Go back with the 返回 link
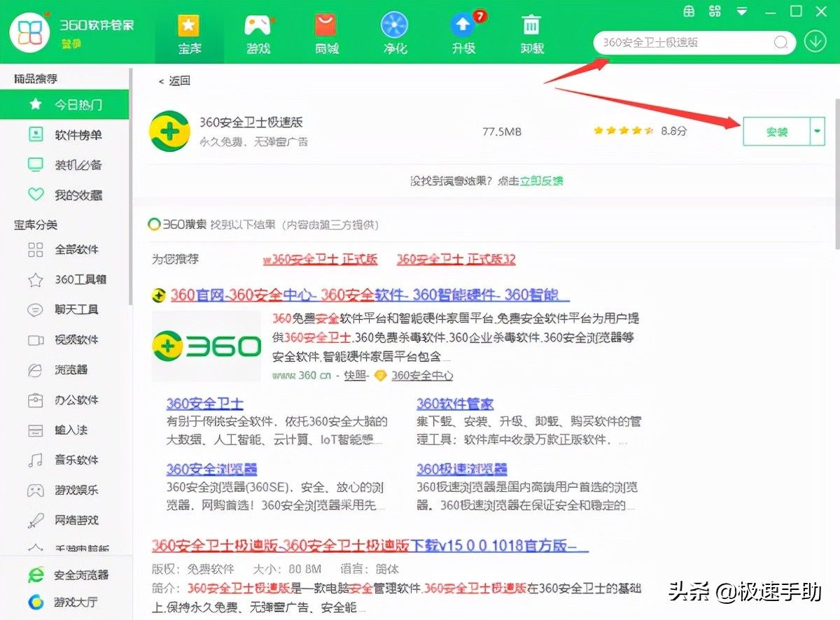The image size is (840, 620). click(174, 80)
